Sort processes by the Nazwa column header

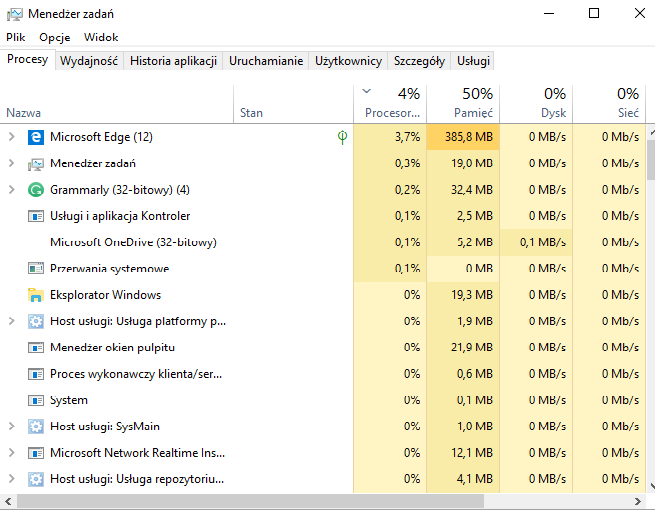24,113
